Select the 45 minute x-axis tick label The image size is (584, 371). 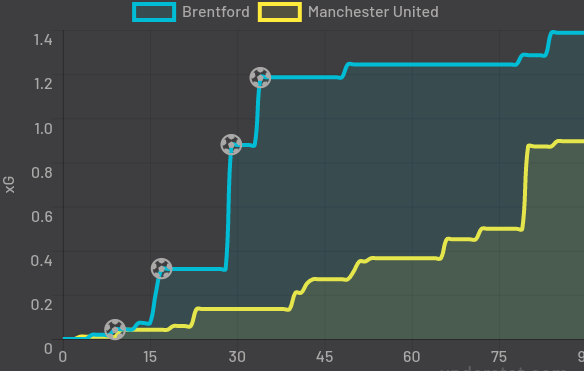click(324, 357)
